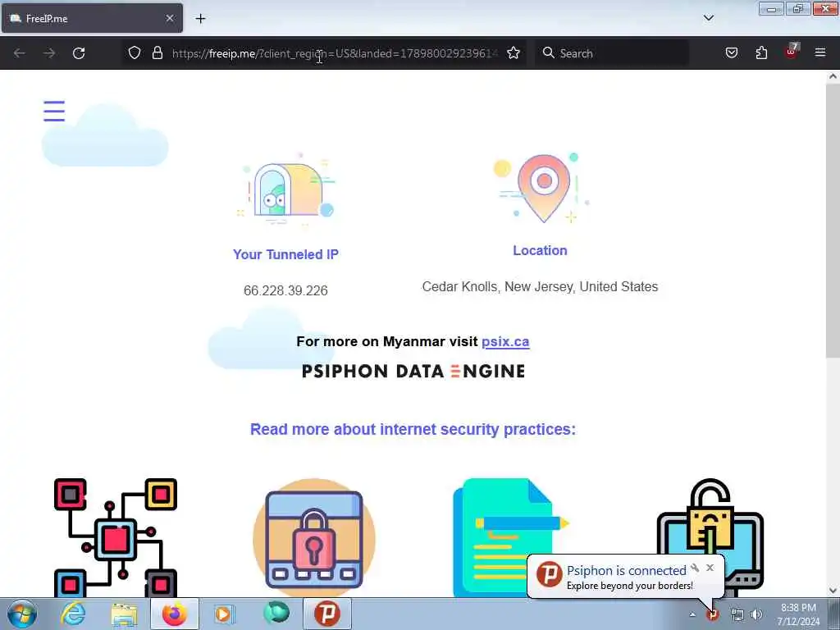Go forward to next page
The height and width of the screenshot is (630, 840).
tap(49, 53)
